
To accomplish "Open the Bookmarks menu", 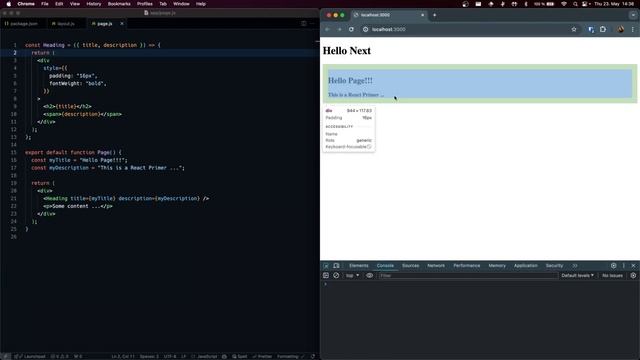I will pos(119,4).
